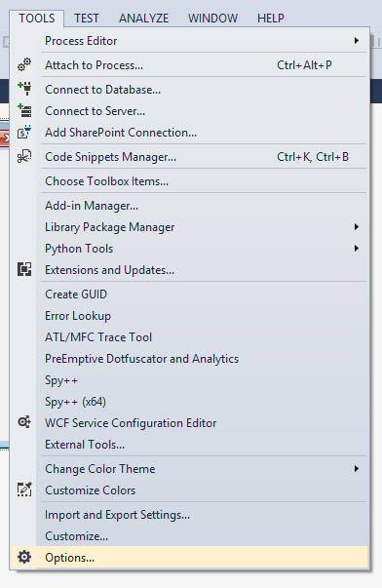
Task: Select Connect to Server...
Action: point(189,110)
